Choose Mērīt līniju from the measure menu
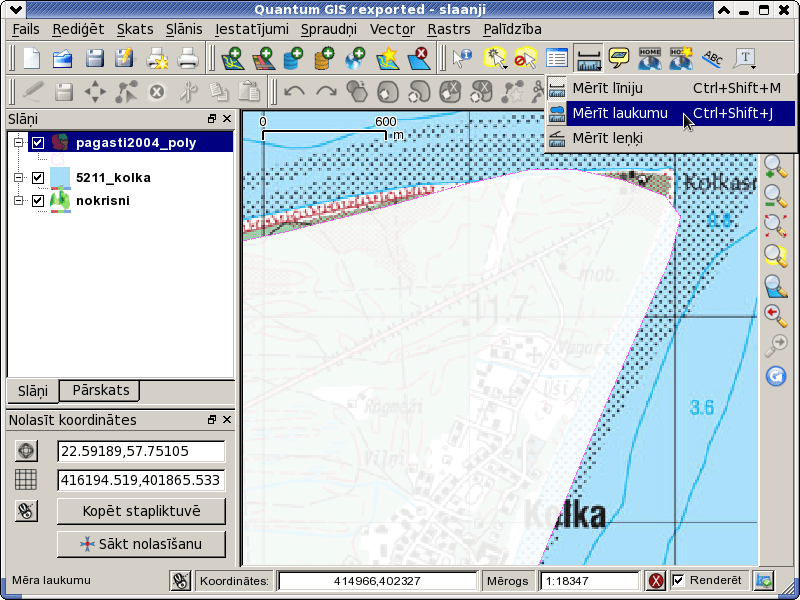 [x=670, y=88]
